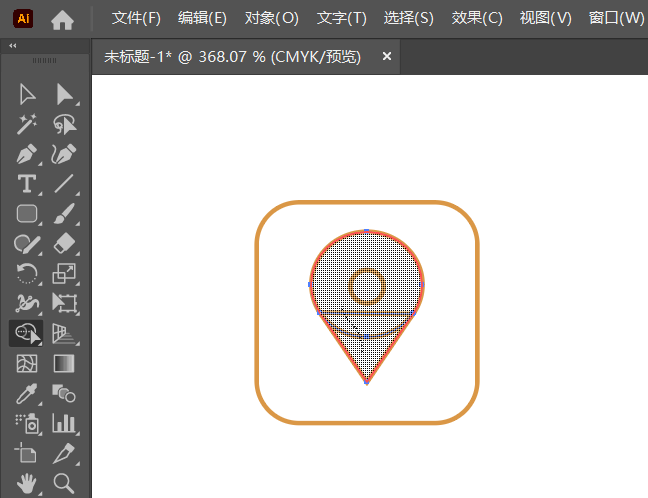The image size is (648, 498).
Task: Select the Artboard tool
Action: point(26,453)
